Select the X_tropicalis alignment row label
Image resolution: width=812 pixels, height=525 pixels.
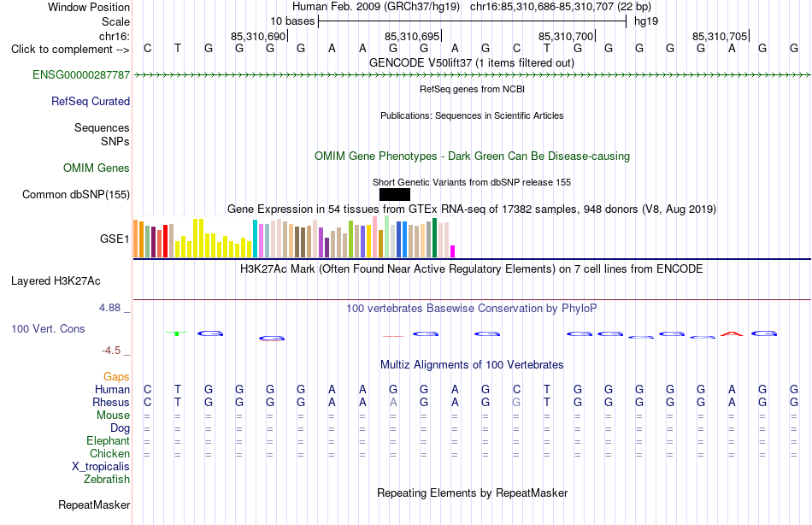click(101, 467)
